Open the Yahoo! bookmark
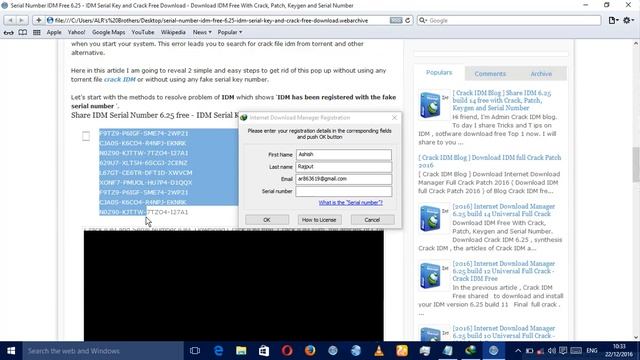This screenshot has width=640, height=360. [x=76, y=32]
